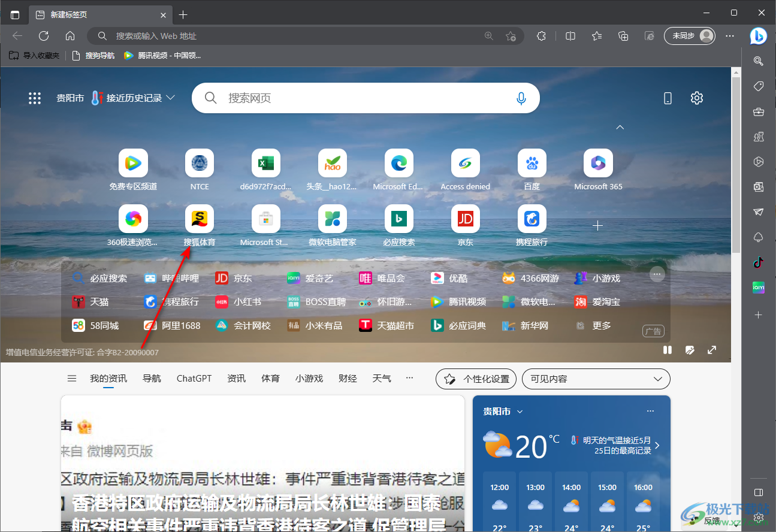Screen dimensions: 776x532
Task: Add this page to favorites star icon
Action: point(511,36)
